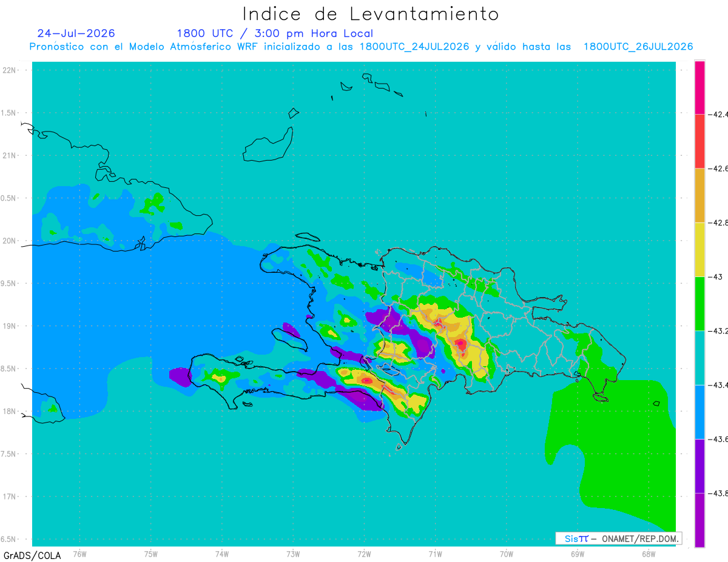Click the "GrADS/COLA" label
This screenshot has width=728, height=562.
click(32, 555)
